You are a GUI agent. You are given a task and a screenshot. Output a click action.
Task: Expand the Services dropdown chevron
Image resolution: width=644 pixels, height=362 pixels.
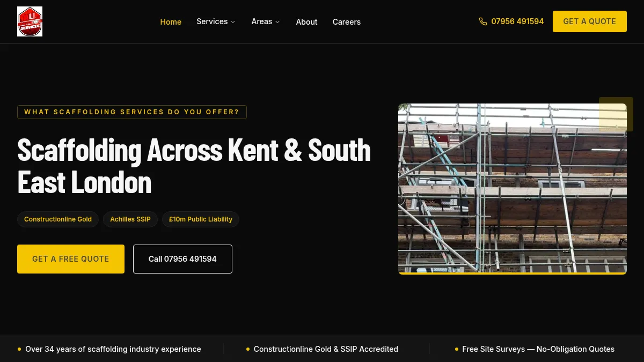coord(233,22)
